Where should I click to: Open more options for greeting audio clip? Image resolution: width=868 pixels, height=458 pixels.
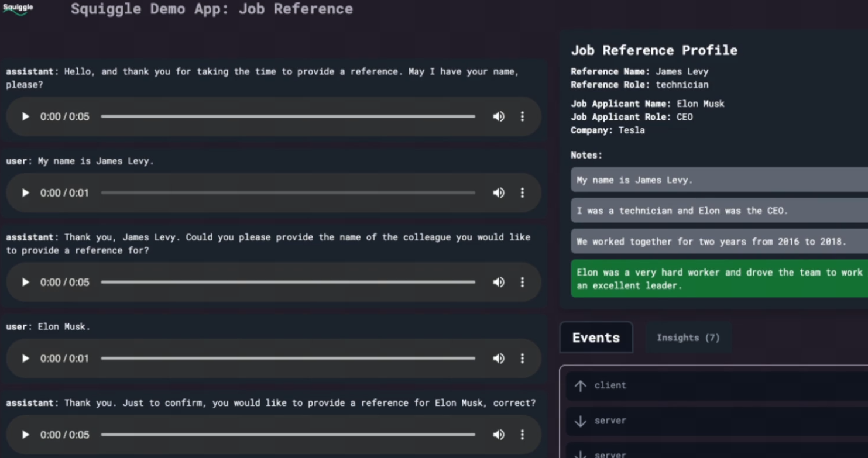(523, 116)
